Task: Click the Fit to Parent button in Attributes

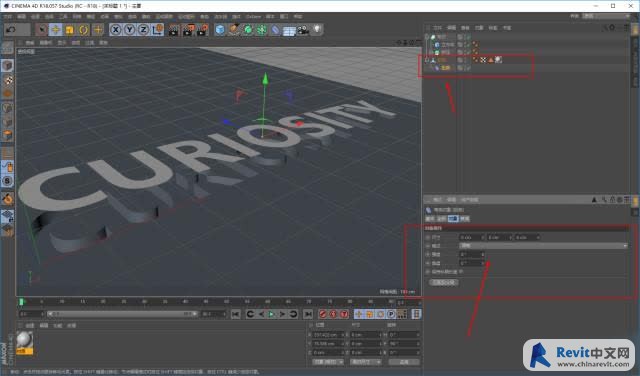Action: [444, 283]
